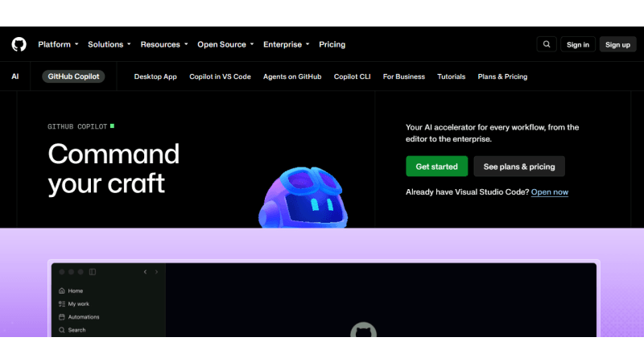
Task: Click the Copilot mascot helmet
Action: pos(303,197)
